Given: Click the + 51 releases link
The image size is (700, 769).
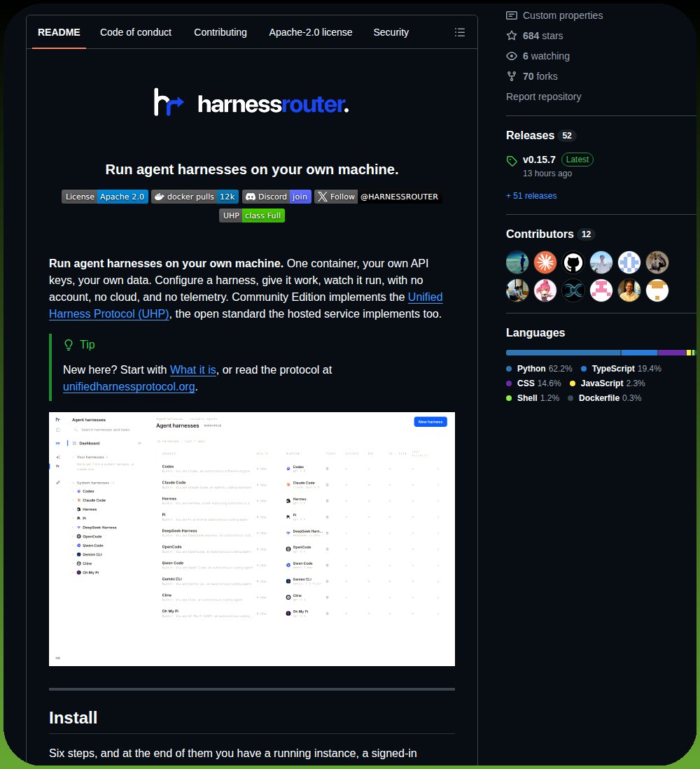Looking at the screenshot, I should coord(531,196).
